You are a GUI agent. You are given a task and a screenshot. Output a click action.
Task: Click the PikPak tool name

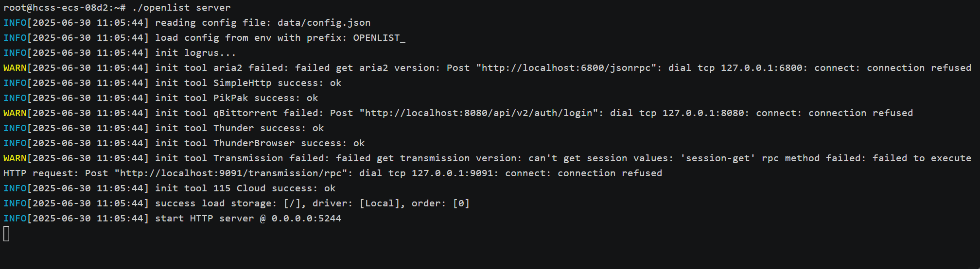pyautogui.click(x=231, y=98)
